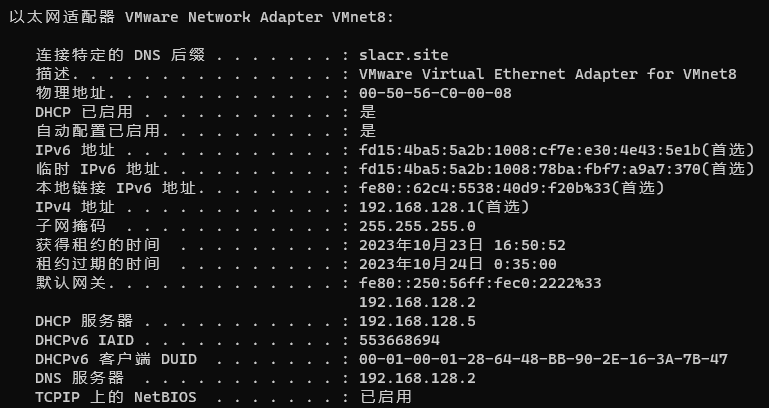This screenshot has width=769, height=408.
Task: Click the DNS suffix value slacr.site
Action: click(x=403, y=55)
